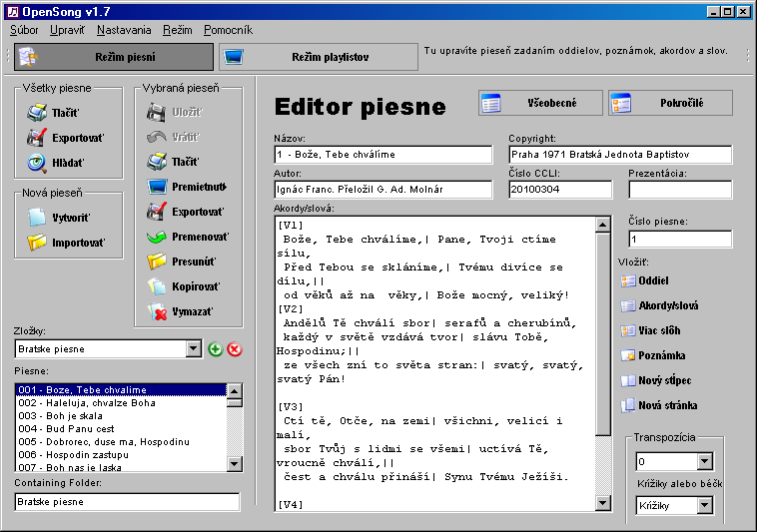This screenshot has width=757, height=532.
Task: Open the Krížiky alebo béčka dropdown
Action: [x=704, y=505]
